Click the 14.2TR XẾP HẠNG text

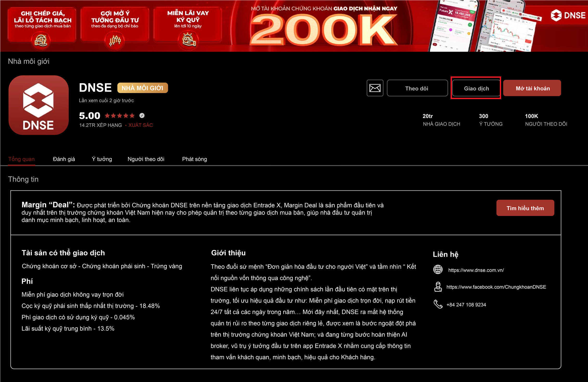click(100, 125)
